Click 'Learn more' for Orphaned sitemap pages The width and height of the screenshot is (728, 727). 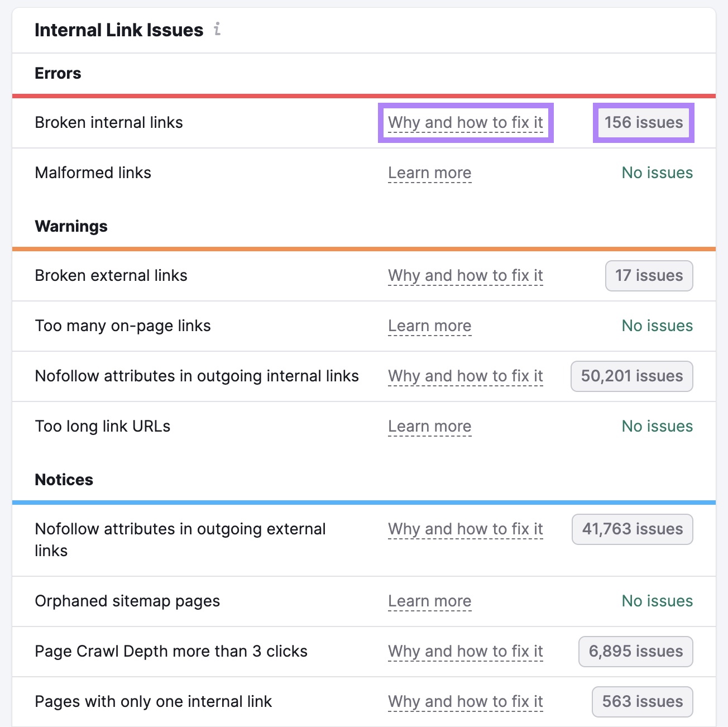tap(430, 601)
